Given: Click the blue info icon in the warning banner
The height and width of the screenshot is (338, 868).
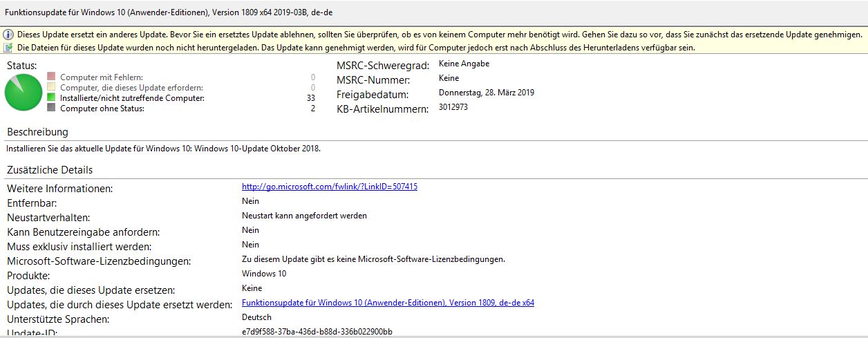Looking at the screenshot, I should (x=8, y=35).
